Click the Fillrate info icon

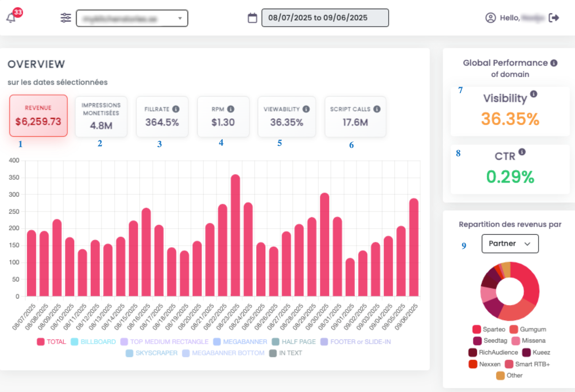(176, 109)
